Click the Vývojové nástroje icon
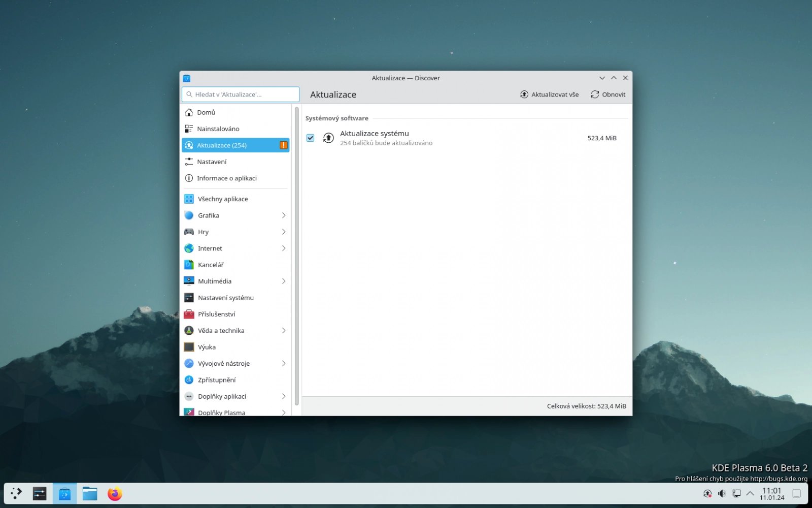 pos(189,363)
